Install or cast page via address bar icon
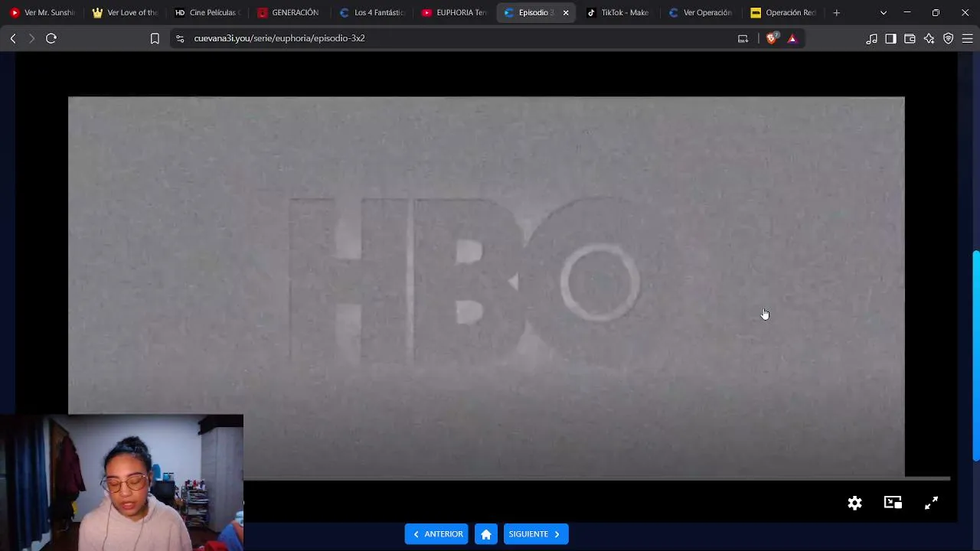 (x=743, y=38)
